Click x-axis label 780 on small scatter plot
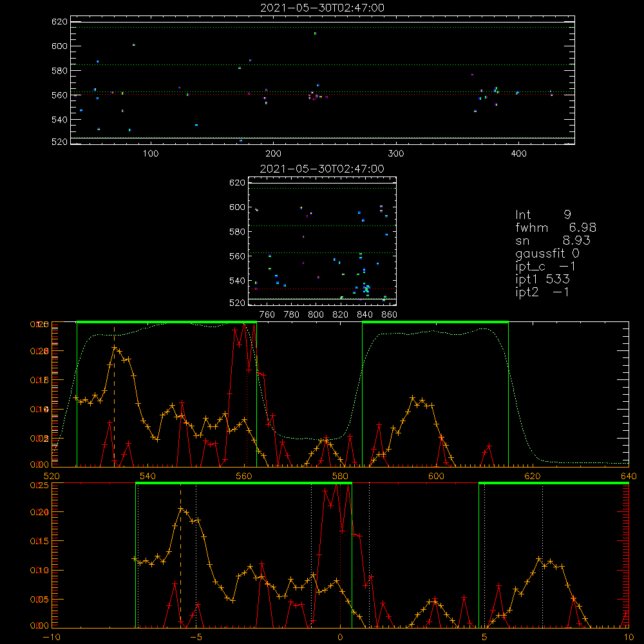This screenshot has width=644, height=644. click(x=292, y=315)
